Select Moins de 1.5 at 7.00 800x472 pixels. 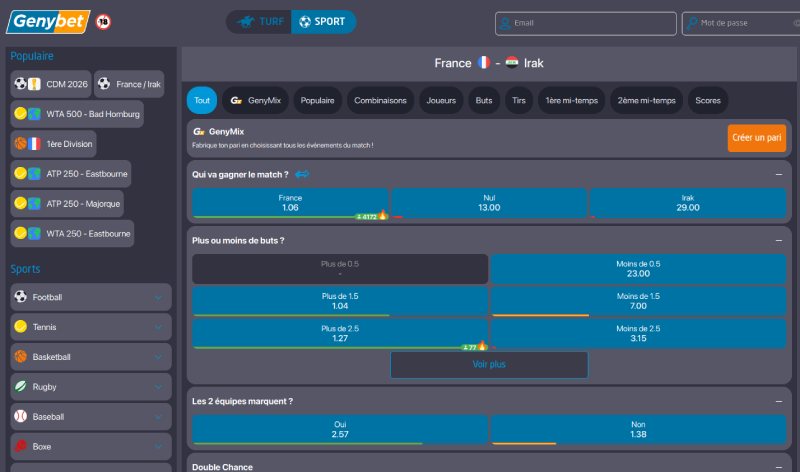tap(638, 301)
